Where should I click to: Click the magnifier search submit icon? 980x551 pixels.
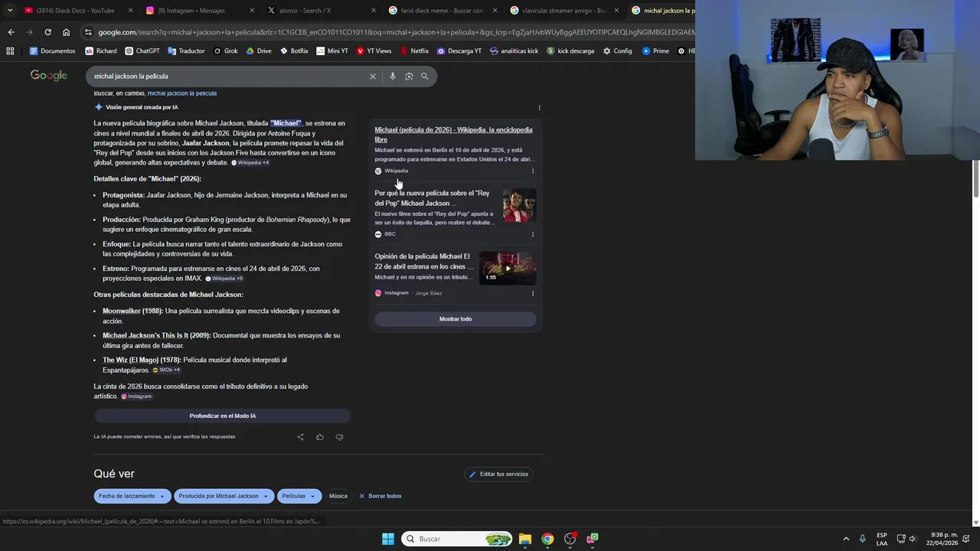pyautogui.click(x=425, y=77)
